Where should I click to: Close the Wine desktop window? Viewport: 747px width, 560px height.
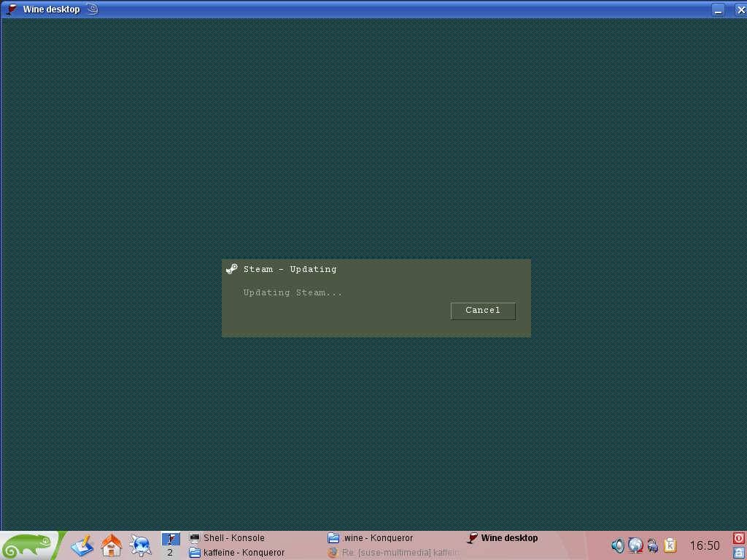(x=741, y=9)
